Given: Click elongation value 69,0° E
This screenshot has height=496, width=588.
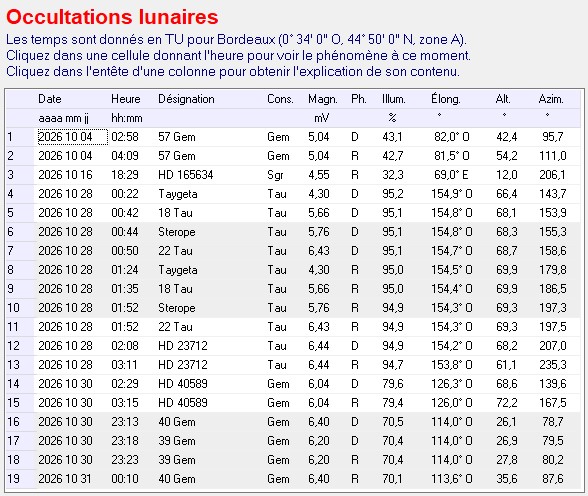Looking at the screenshot, I should (x=452, y=175).
